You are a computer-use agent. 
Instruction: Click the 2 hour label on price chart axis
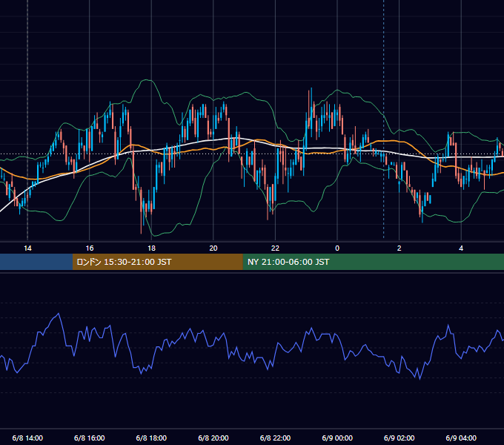click(399, 248)
